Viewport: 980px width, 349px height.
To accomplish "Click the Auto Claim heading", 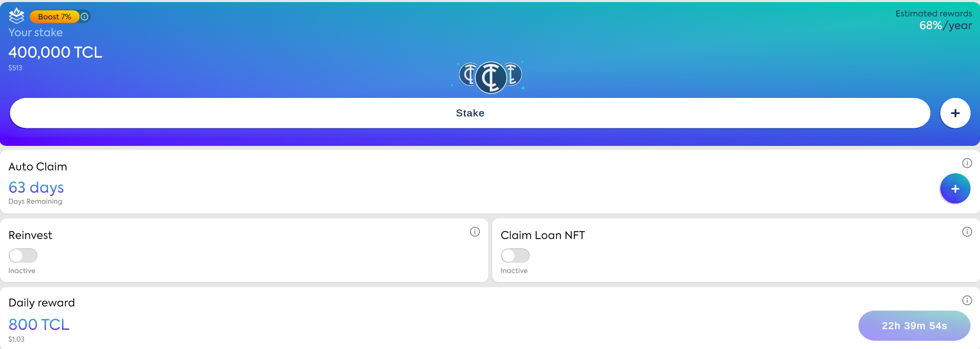I will click(38, 167).
